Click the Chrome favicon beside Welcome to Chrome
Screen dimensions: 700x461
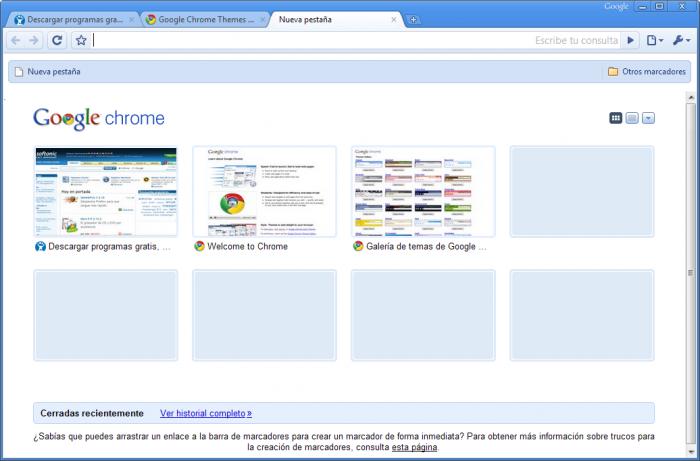(x=199, y=246)
